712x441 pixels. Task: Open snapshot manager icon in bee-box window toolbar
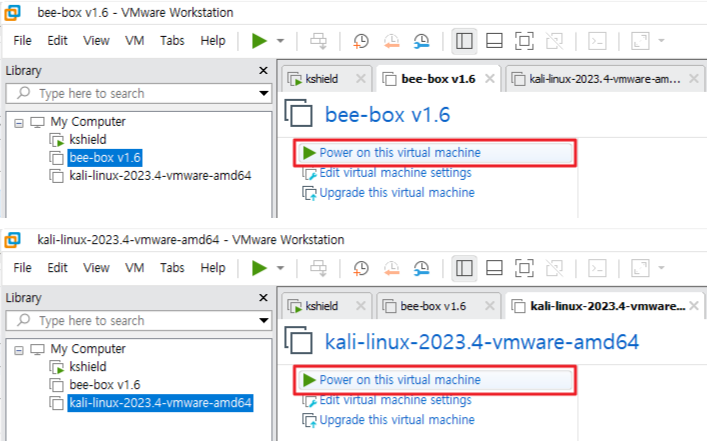421,41
